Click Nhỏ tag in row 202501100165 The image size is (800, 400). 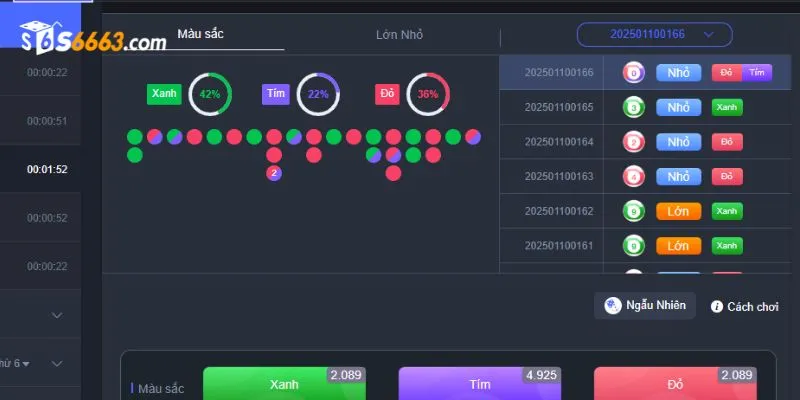(679, 107)
